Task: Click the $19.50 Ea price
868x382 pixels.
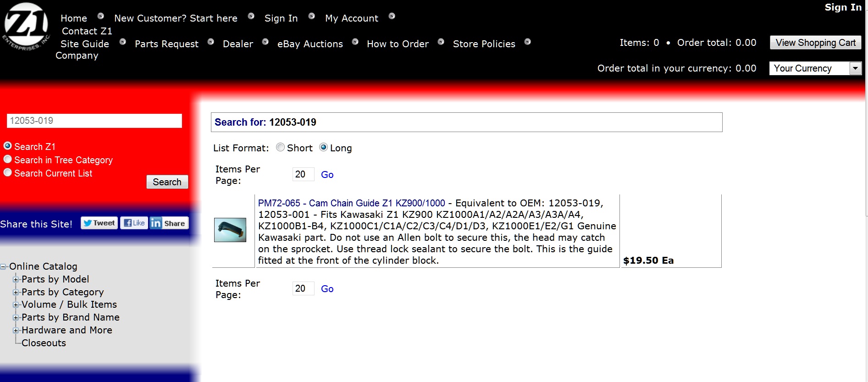Action: tap(648, 260)
